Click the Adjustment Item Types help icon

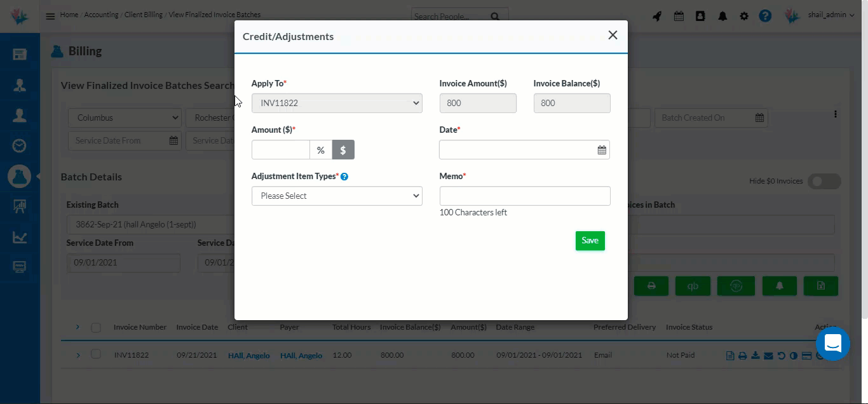tap(344, 177)
